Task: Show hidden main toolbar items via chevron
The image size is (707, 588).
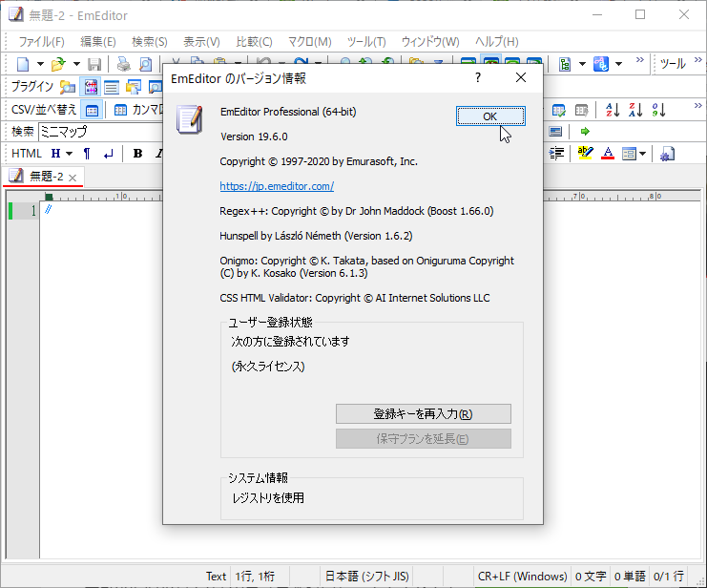Action: [x=640, y=60]
